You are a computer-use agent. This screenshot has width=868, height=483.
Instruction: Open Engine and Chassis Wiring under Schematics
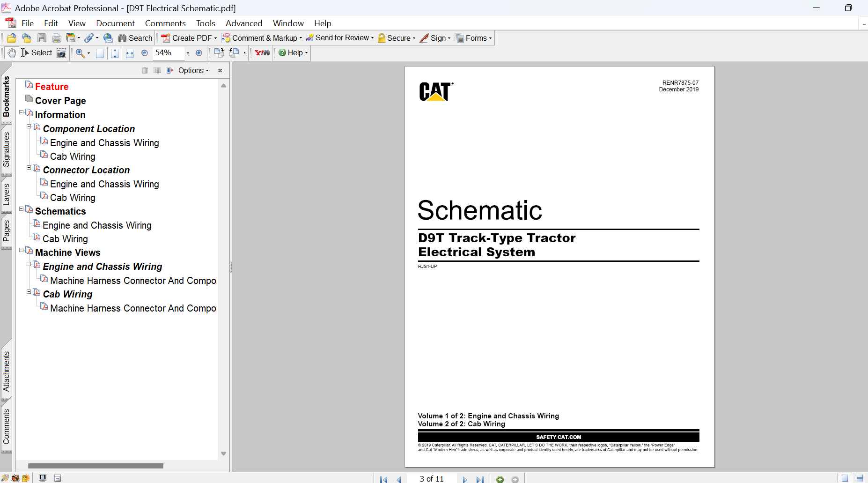coord(97,225)
